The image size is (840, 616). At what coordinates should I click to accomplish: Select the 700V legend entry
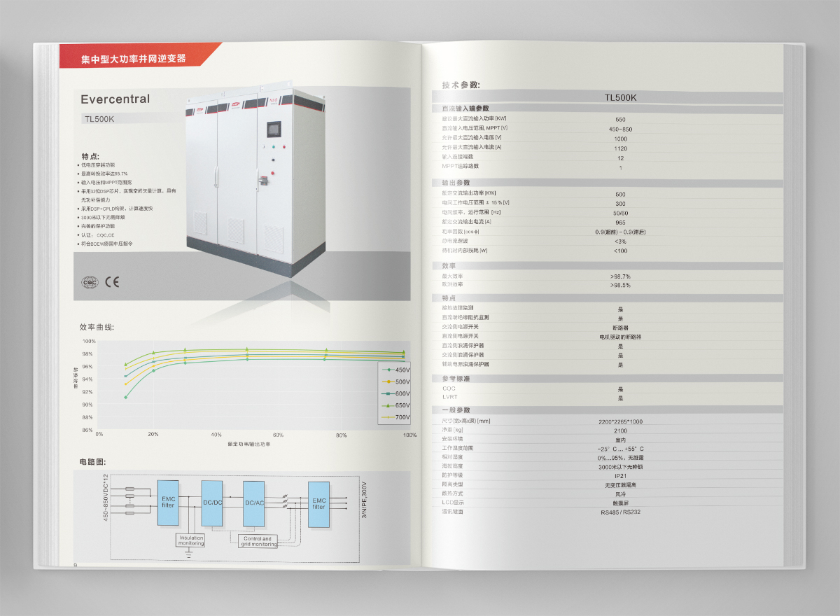pyautogui.click(x=395, y=417)
